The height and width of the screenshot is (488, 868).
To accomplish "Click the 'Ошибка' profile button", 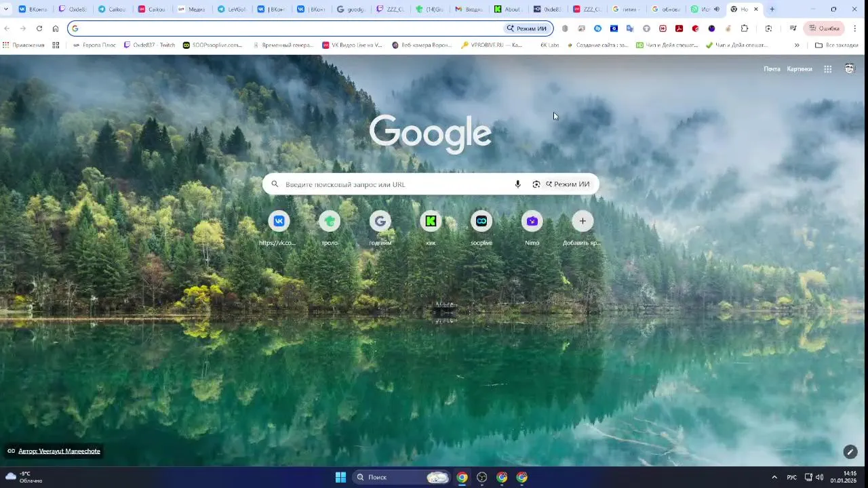I will tap(824, 28).
